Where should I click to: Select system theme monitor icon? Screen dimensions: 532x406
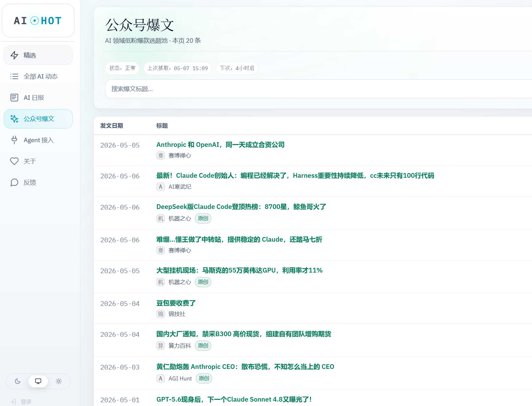[38, 381]
